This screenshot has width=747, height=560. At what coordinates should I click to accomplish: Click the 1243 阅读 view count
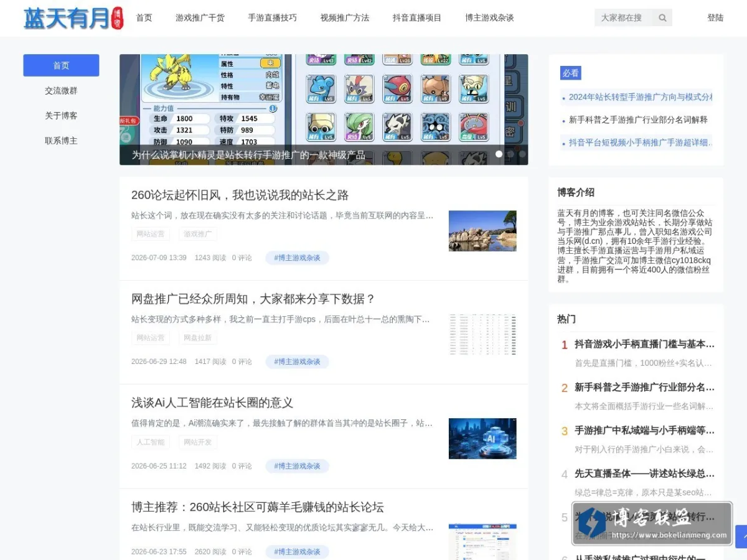[x=210, y=258]
